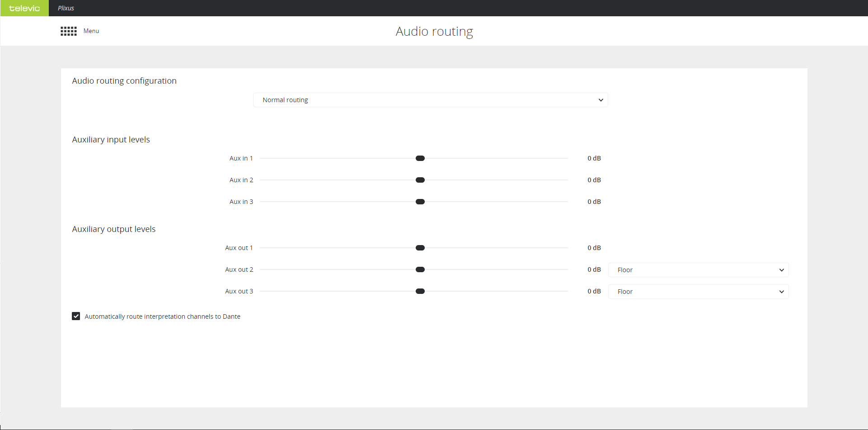Click the Audio routing page heading
This screenshot has height=430, width=868.
tap(434, 31)
